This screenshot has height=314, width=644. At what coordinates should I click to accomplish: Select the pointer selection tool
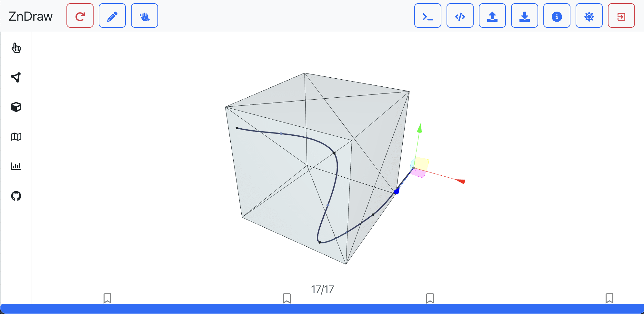click(x=16, y=48)
